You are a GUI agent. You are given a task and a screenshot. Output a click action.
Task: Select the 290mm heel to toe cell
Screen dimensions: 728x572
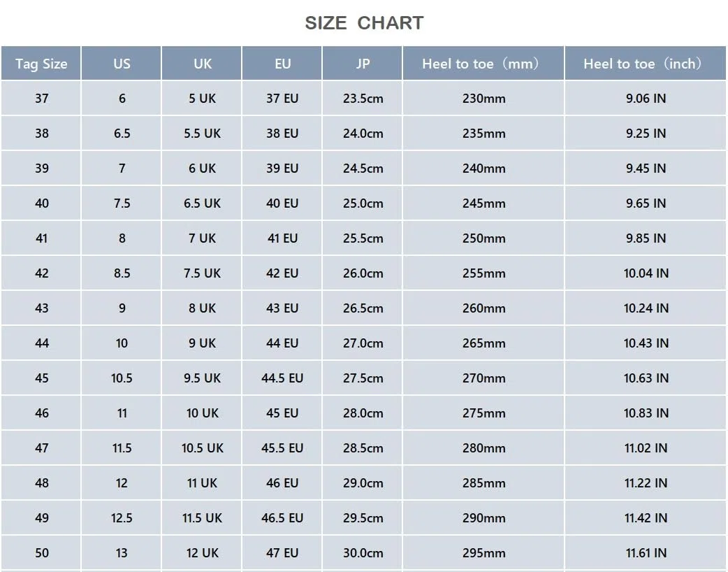[483, 517]
